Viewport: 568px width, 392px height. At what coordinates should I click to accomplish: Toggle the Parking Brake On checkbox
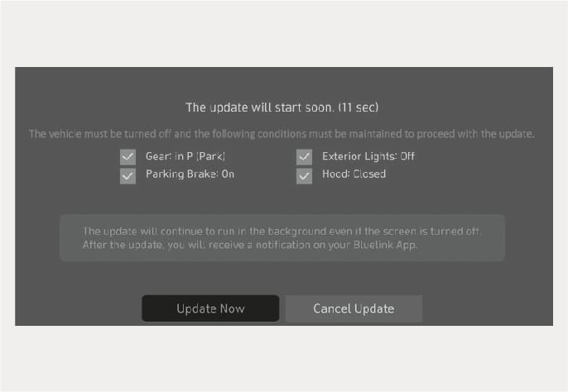pos(128,176)
